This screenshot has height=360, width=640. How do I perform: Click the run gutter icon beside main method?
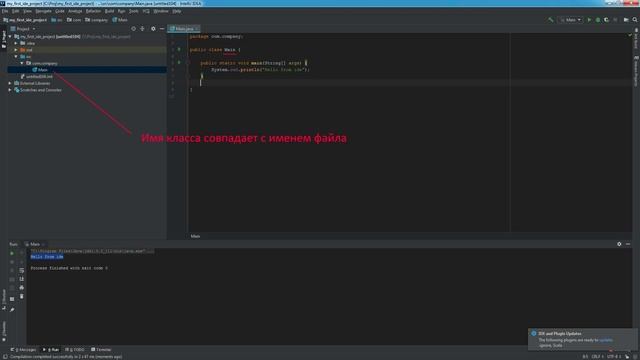tap(179, 63)
